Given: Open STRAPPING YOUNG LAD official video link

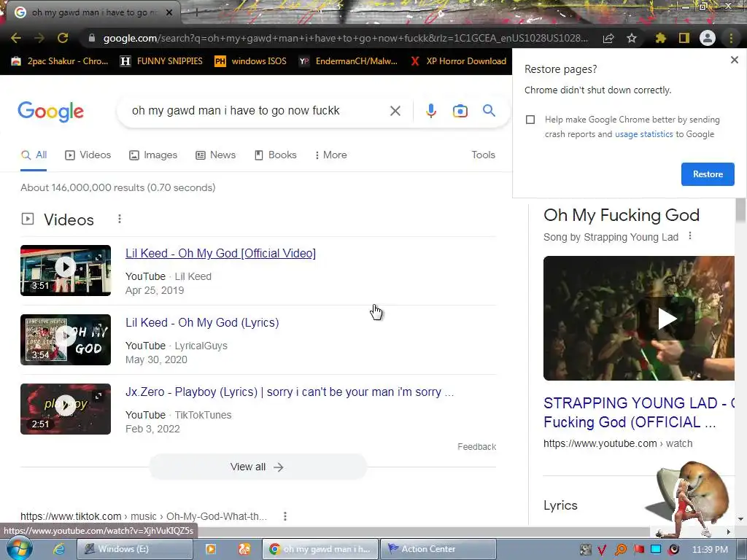Looking at the screenshot, I should click(638, 413).
